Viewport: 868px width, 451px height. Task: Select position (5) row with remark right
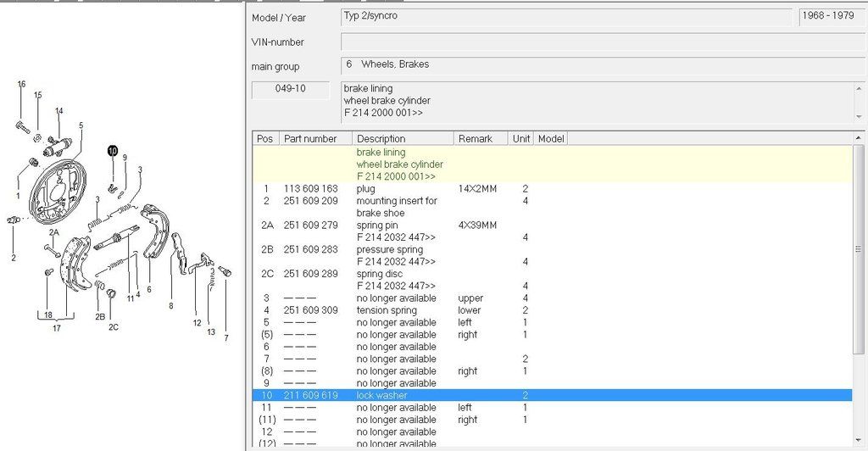coord(552,335)
